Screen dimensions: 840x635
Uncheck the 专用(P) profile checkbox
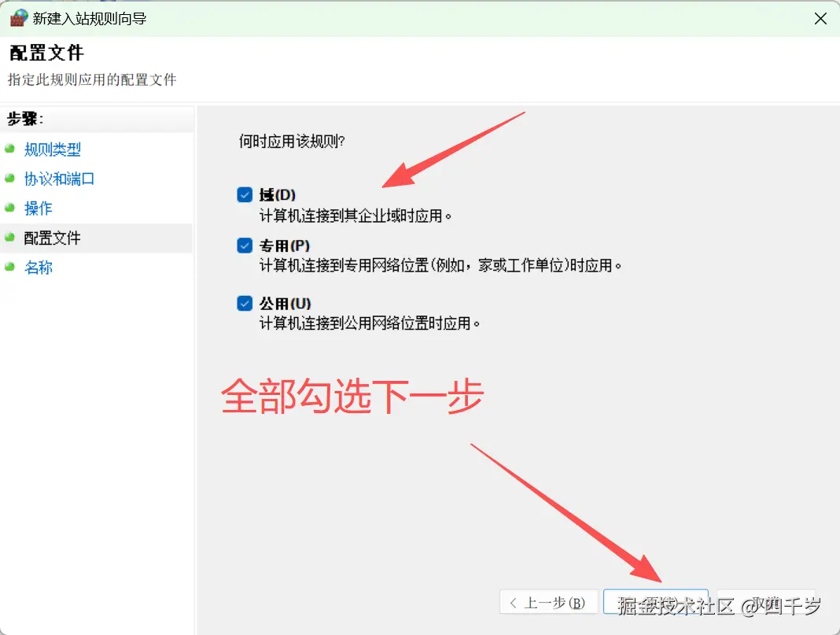pyautogui.click(x=244, y=246)
